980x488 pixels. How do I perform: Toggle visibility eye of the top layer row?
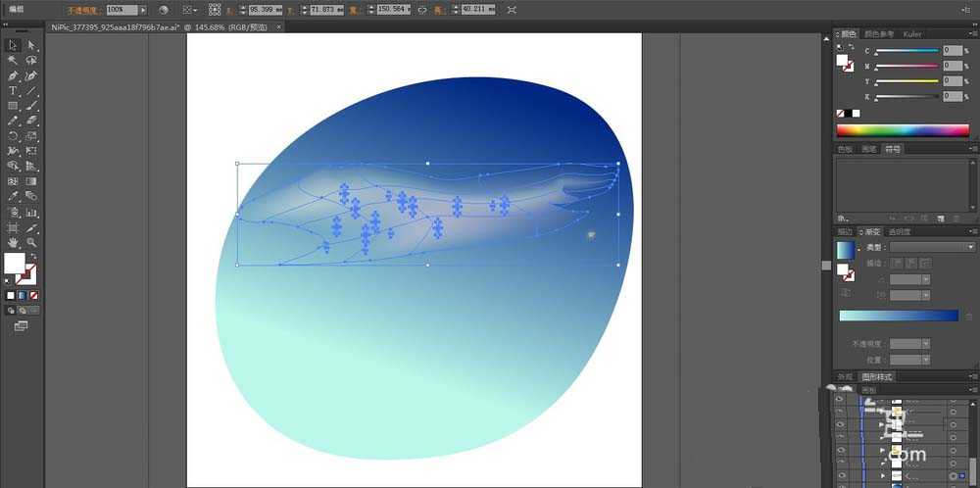click(840, 400)
